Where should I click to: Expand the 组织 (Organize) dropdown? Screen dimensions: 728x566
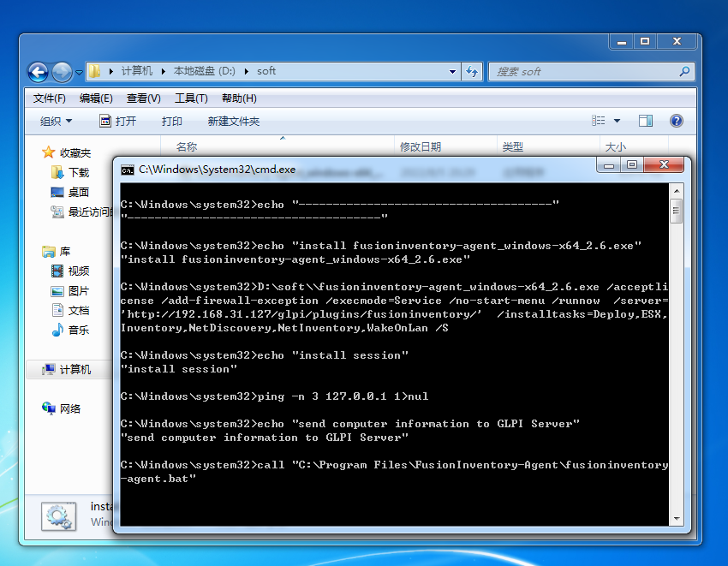pos(57,121)
